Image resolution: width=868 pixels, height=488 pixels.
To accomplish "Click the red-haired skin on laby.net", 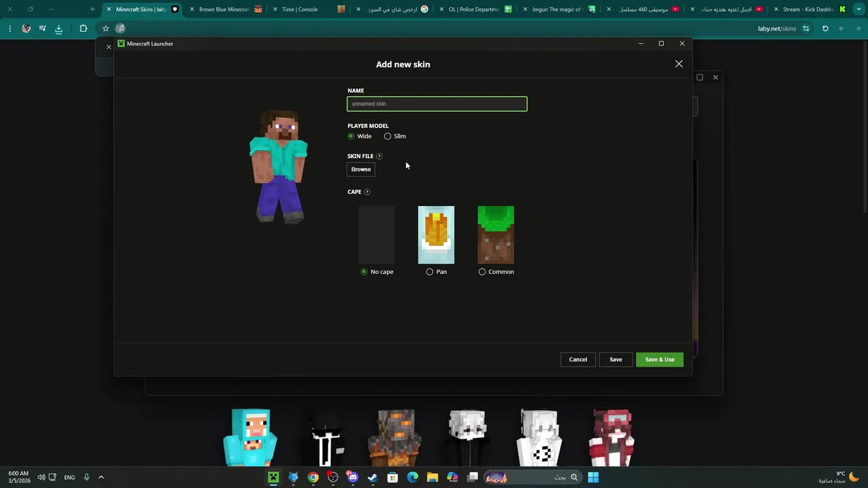I will point(612,437).
